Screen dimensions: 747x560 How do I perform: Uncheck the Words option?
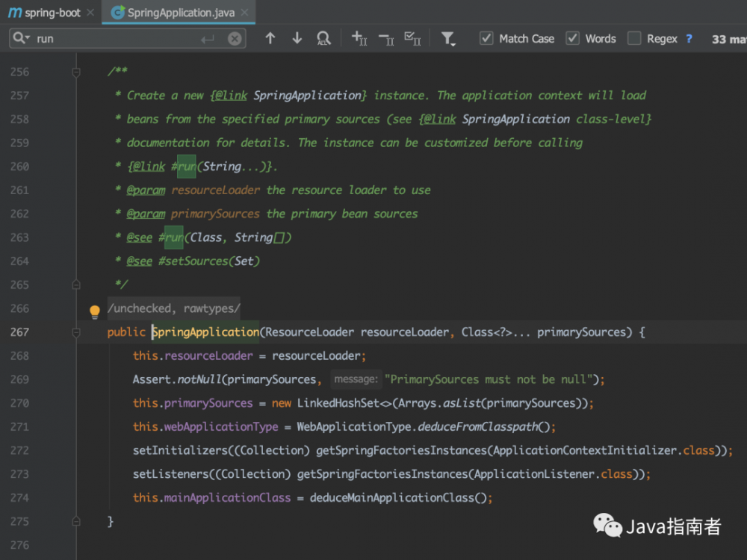573,38
